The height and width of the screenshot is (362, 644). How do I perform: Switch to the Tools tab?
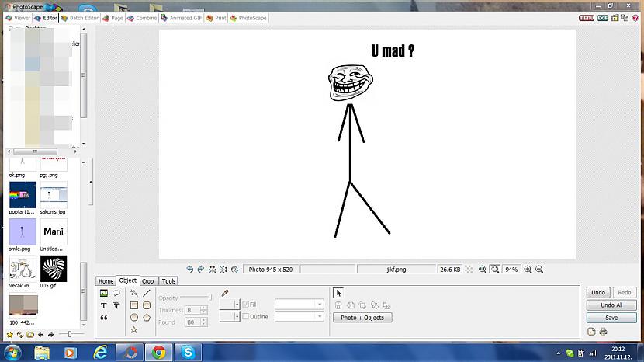168,281
